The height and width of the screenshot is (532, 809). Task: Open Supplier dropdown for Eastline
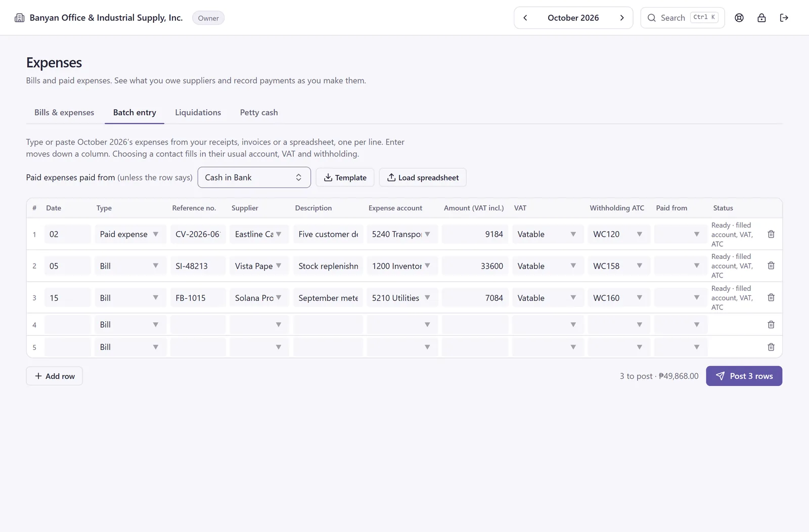point(259,234)
